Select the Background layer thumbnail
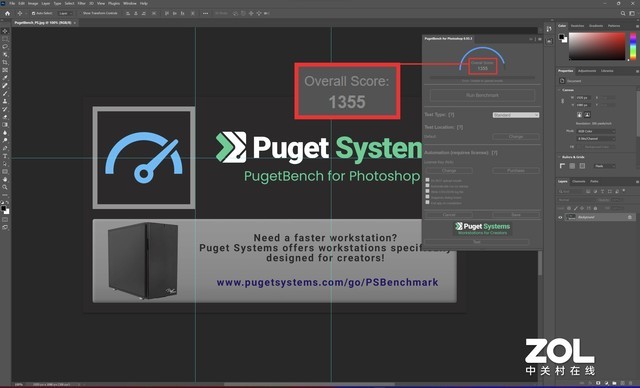Screen dimensions: 640x388 pos(570,217)
